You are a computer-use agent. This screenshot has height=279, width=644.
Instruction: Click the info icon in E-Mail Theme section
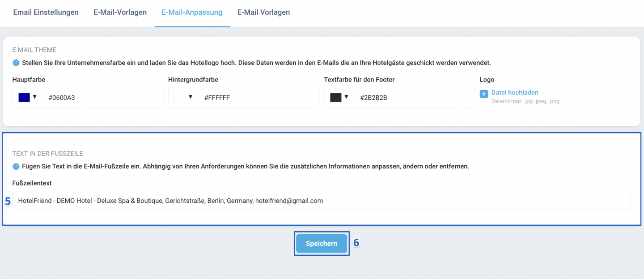[16, 63]
